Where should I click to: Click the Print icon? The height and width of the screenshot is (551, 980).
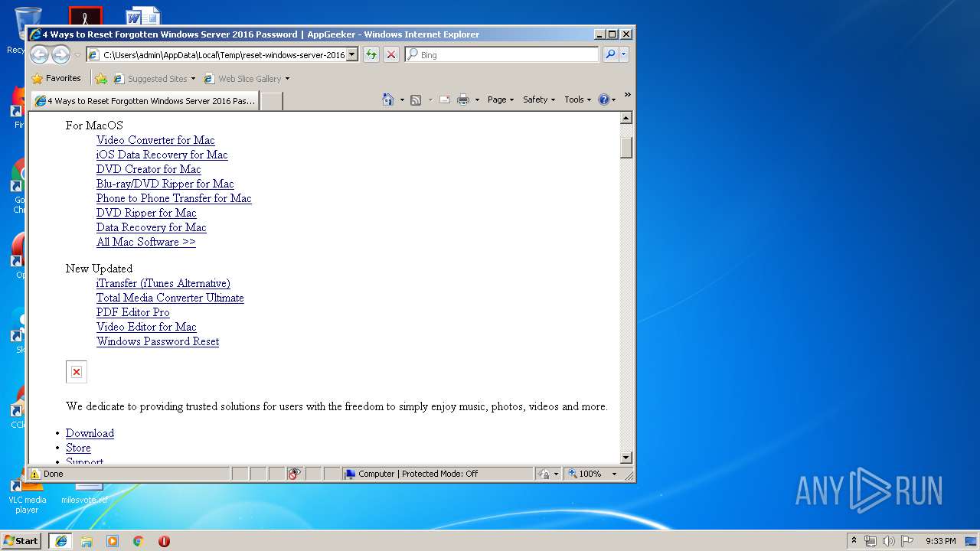pos(462,99)
